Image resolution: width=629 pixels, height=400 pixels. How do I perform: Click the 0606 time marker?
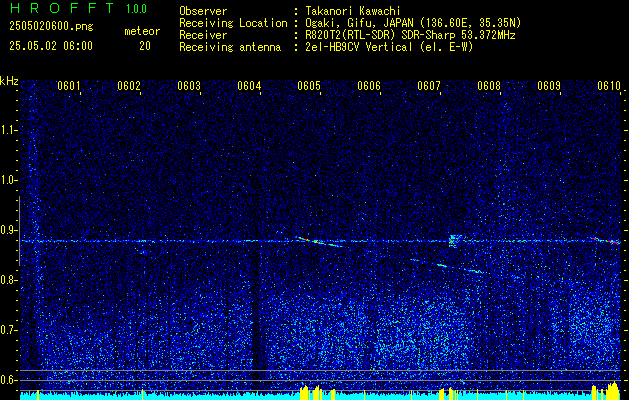(369, 85)
